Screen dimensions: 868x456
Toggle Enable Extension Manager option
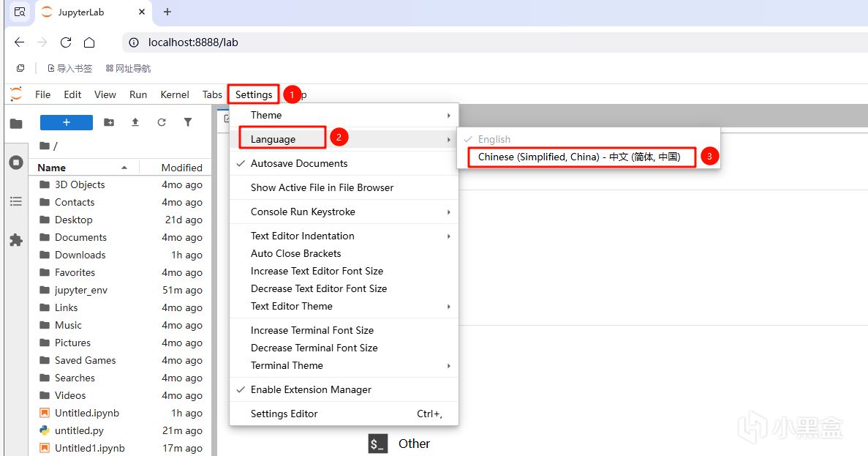[x=344, y=389]
